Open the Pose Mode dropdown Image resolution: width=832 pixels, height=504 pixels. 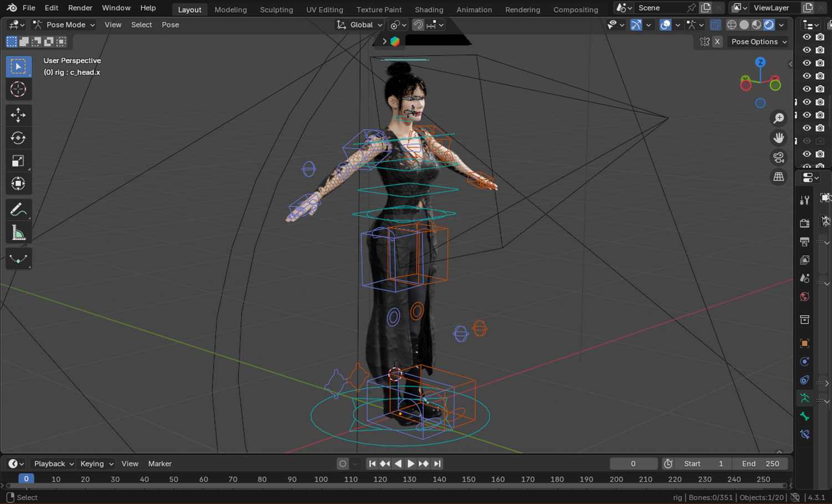coord(64,25)
